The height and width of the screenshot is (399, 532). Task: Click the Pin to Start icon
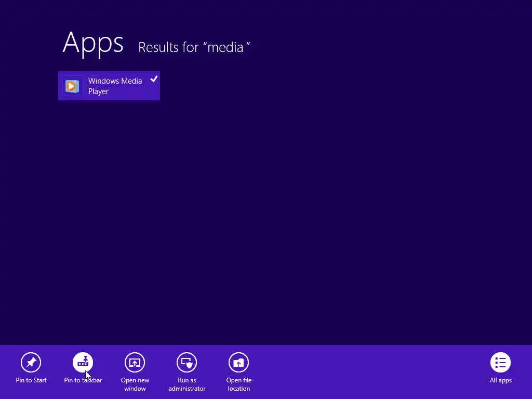(x=31, y=362)
